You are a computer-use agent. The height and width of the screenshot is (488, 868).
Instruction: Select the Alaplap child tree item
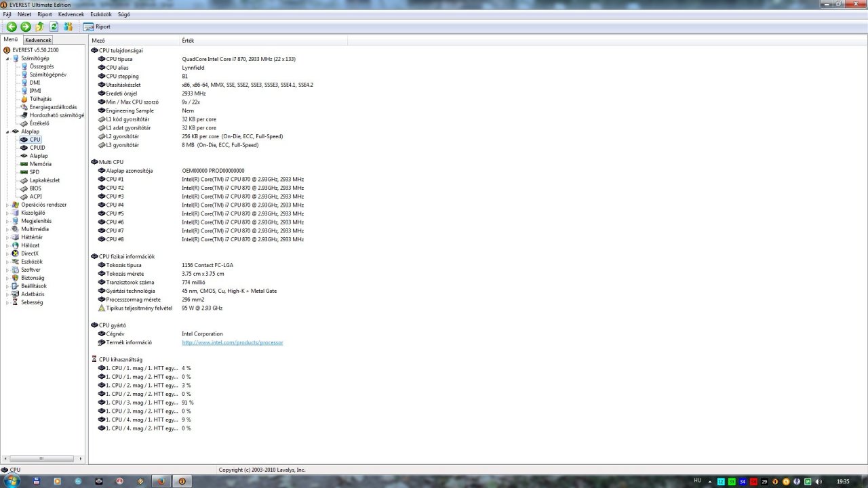[x=39, y=156]
